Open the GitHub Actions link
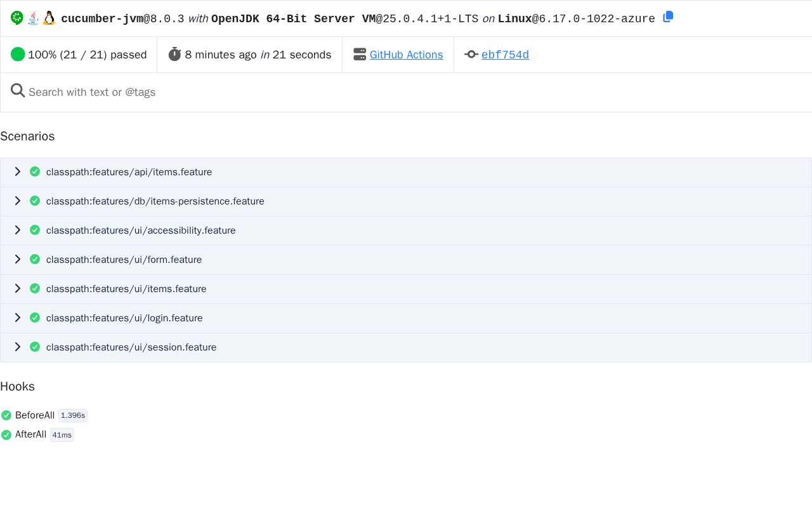812x508 pixels. (x=406, y=55)
